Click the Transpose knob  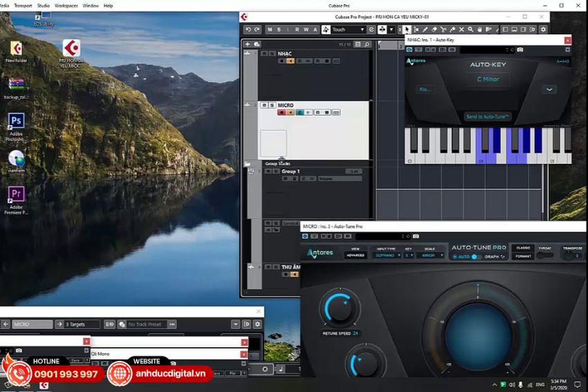[569, 256]
